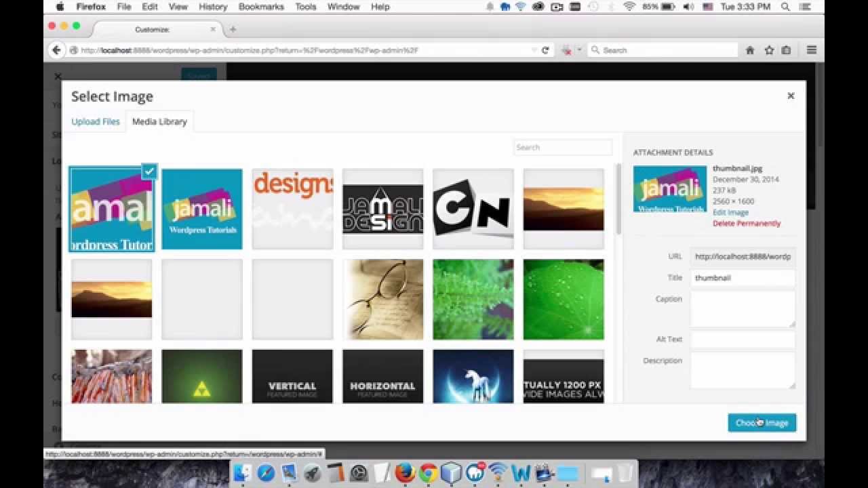Viewport: 868px width, 488px height.
Task: Click the media grid vertical scrollbar
Action: coord(618,200)
